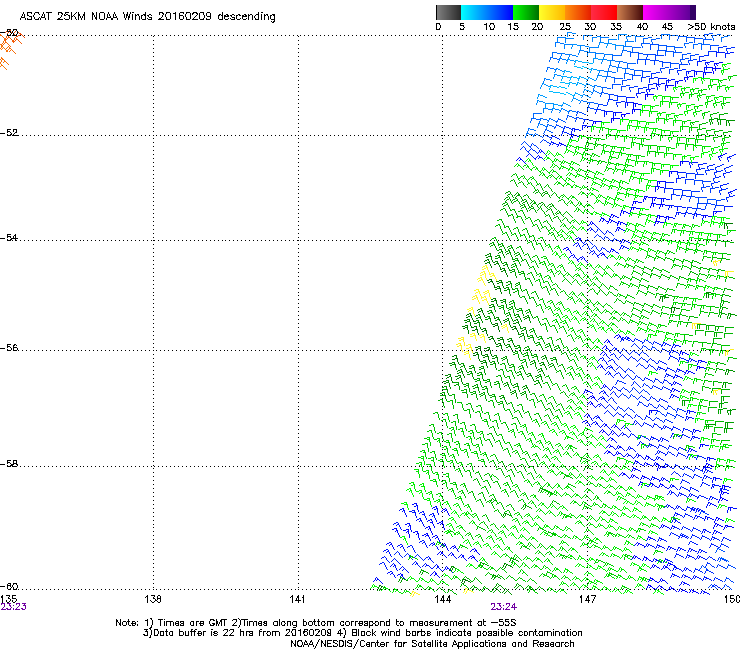Click the cyan-blue 5-15 knots color segment
Viewport: 740px width, 650px height.
487,12
